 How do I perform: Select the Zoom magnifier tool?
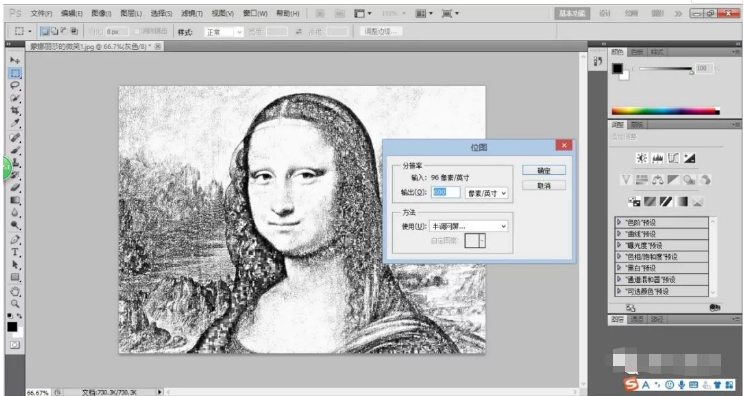(15, 303)
